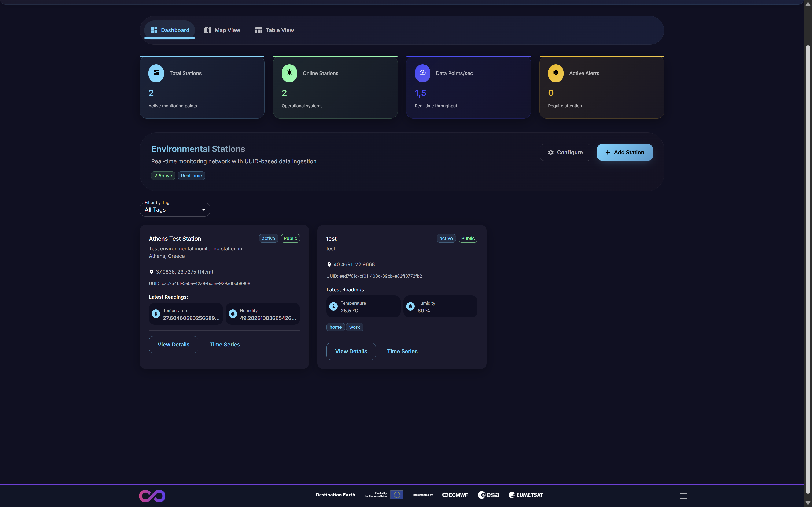812x507 pixels.
Task: Click Athens station temperature thermometer icon
Action: coord(156,314)
